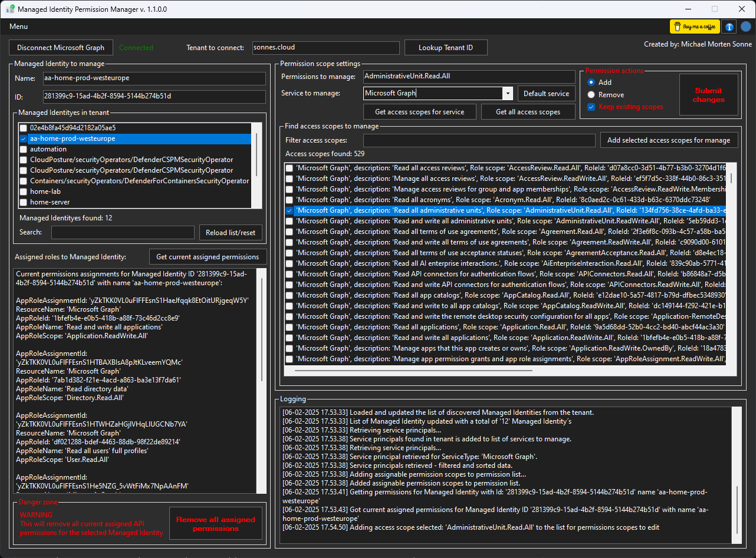The height and width of the screenshot is (558, 756).
Task: Click the blue circle icon in menu bar
Action: (746, 27)
